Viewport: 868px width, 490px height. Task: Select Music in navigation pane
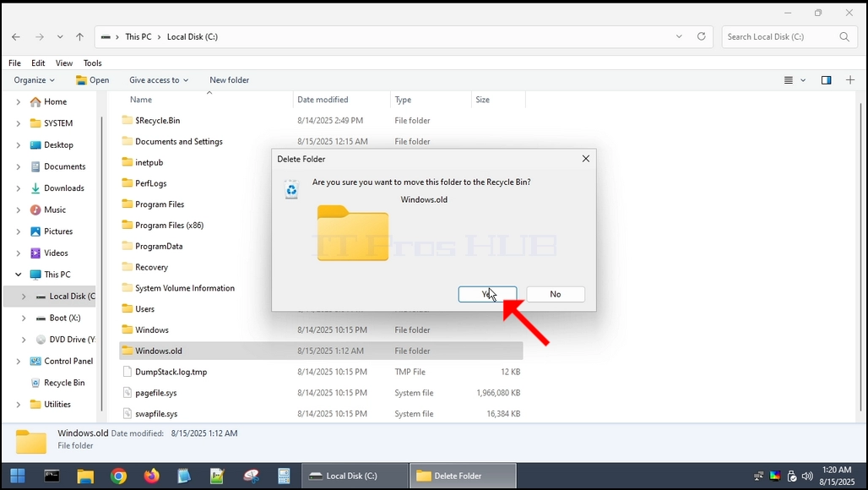47,210
